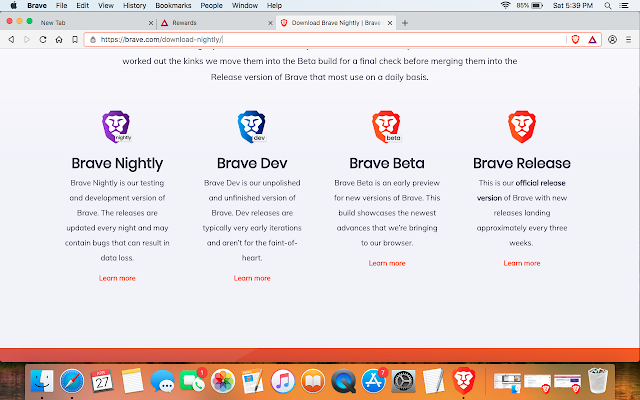The width and height of the screenshot is (640, 400).
Task: Click the Brave Nightly heading
Action: [x=117, y=163]
